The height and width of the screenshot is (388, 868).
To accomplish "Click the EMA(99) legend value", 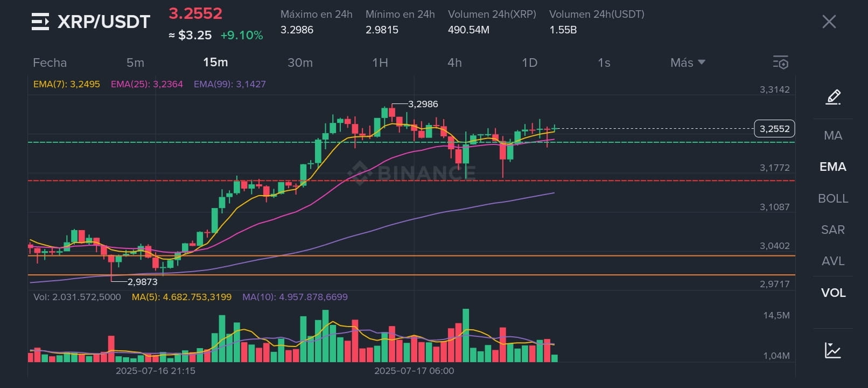I will (230, 84).
